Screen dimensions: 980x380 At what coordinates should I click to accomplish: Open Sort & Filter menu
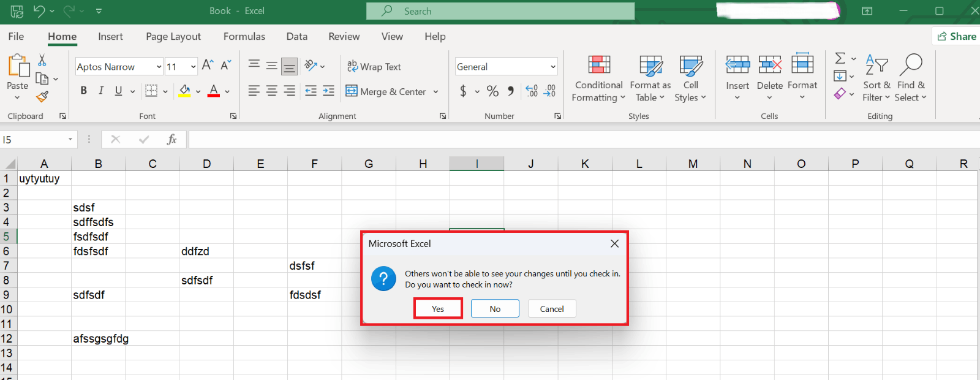(x=876, y=78)
